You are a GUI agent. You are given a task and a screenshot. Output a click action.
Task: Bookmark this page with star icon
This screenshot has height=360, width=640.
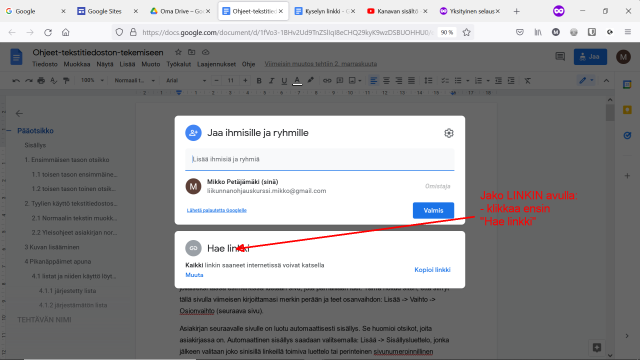point(467,32)
